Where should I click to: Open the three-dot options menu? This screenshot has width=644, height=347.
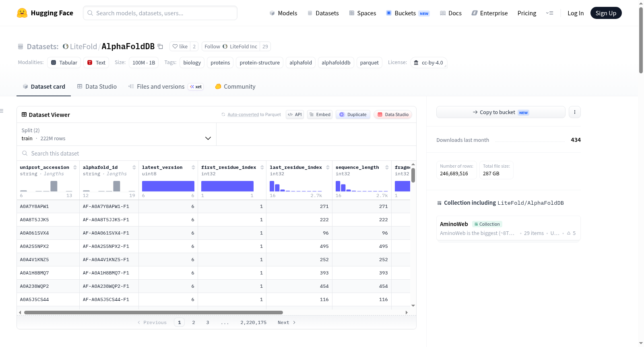click(x=575, y=112)
